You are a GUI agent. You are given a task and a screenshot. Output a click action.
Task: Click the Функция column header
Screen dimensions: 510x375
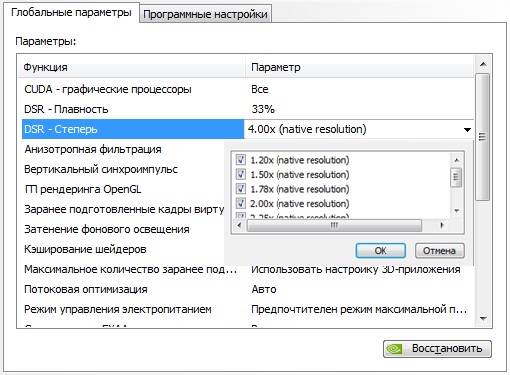tap(132, 67)
